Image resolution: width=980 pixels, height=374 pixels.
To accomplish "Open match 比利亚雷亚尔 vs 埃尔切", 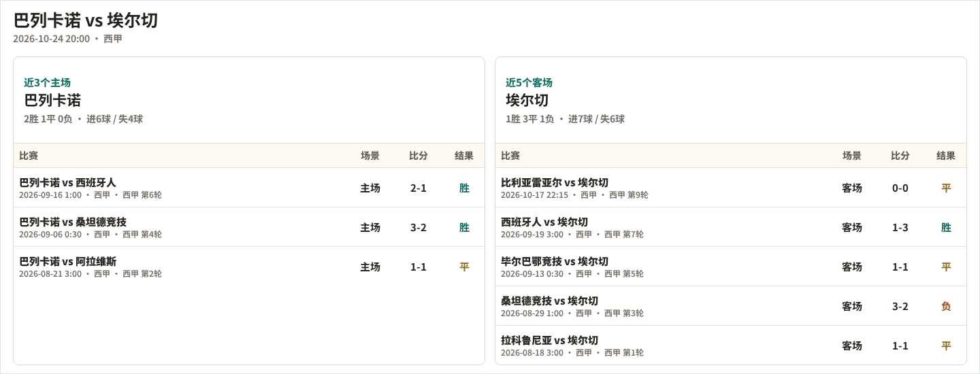I will pos(555,182).
